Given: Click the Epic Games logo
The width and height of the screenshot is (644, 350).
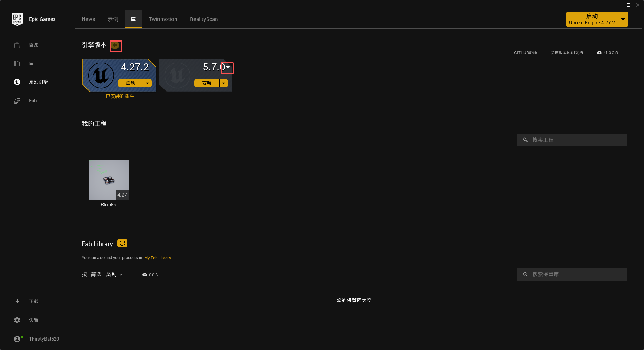Looking at the screenshot, I should click(17, 19).
